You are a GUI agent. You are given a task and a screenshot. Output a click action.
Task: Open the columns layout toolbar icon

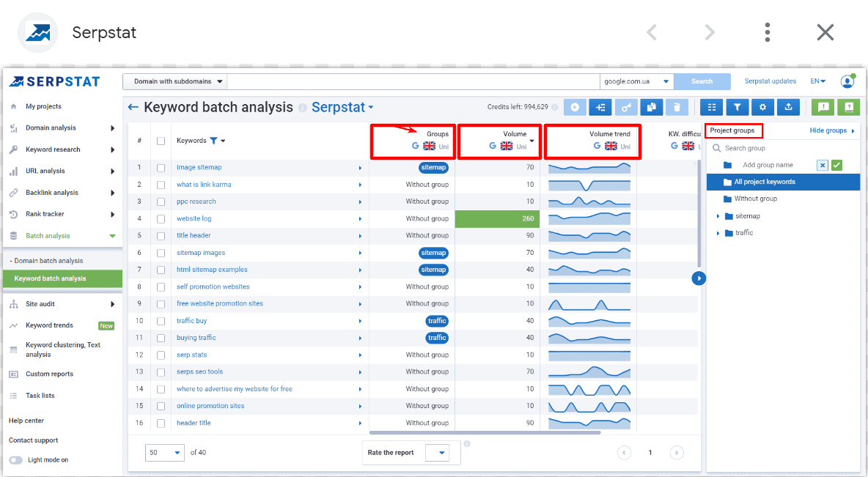[x=712, y=108]
